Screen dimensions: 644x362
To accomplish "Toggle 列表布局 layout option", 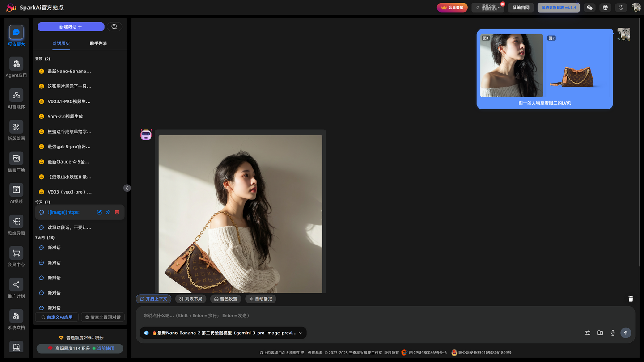I will click(191, 299).
